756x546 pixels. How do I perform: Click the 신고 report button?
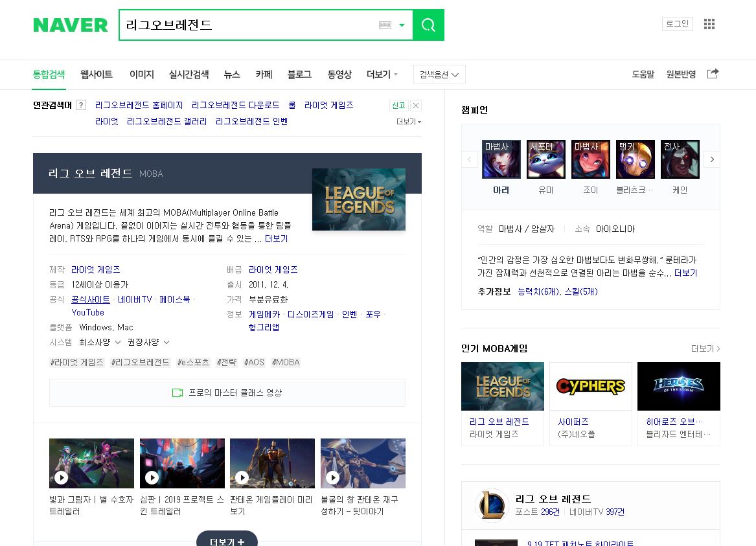tap(399, 106)
